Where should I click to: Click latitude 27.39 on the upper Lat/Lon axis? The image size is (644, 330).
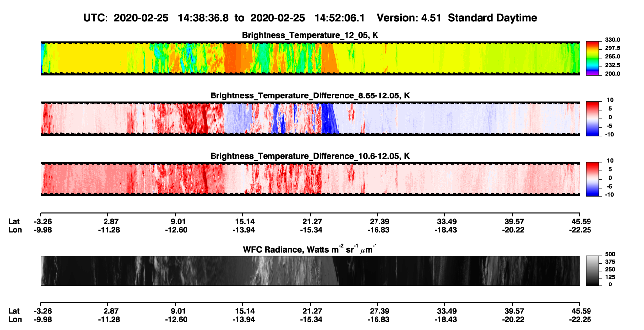tap(380, 221)
